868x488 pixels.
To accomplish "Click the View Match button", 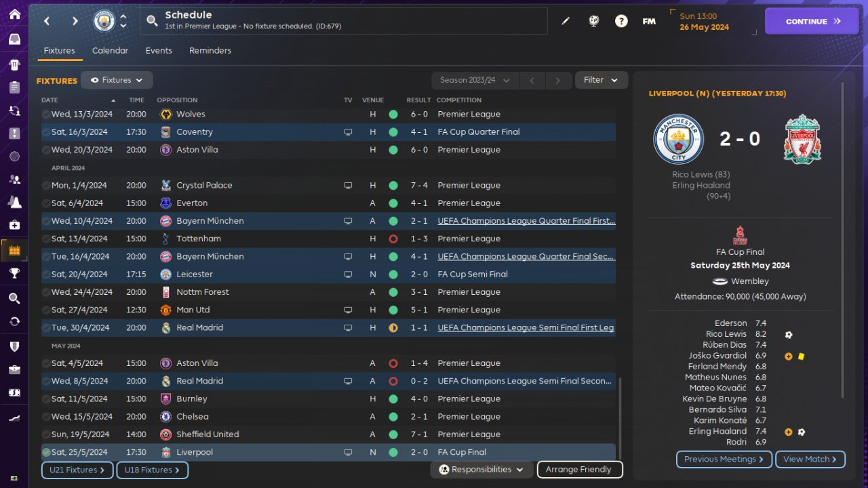I will click(810, 460).
